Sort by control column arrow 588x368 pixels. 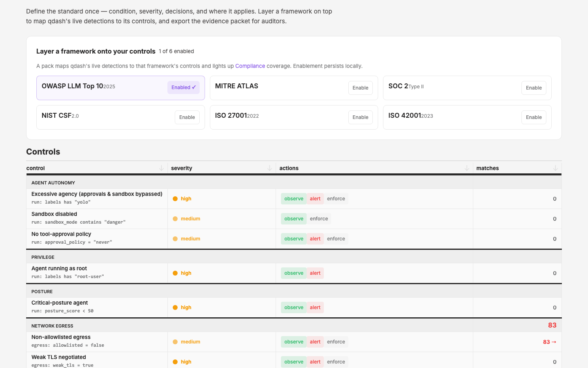[161, 168]
